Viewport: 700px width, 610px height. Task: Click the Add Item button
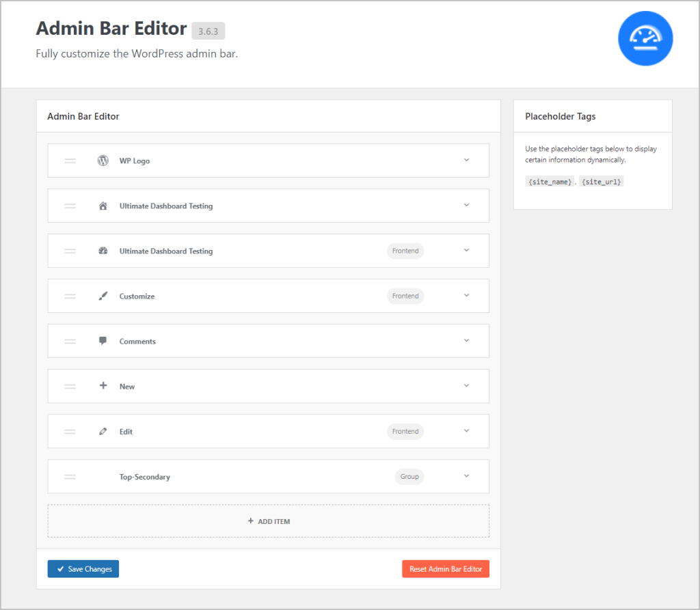tap(268, 521)
